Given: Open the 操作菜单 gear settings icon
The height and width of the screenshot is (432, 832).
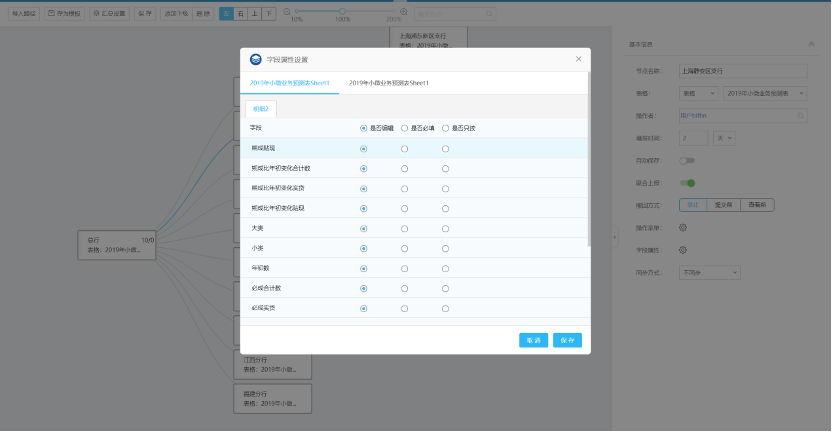Looking at the screenshot, I should tap(683, 227).
